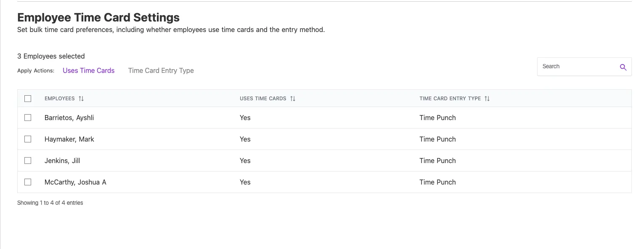This screenshot has height=249, width=644.
Task: Click inside the Search input field
Action: [576, 67]
